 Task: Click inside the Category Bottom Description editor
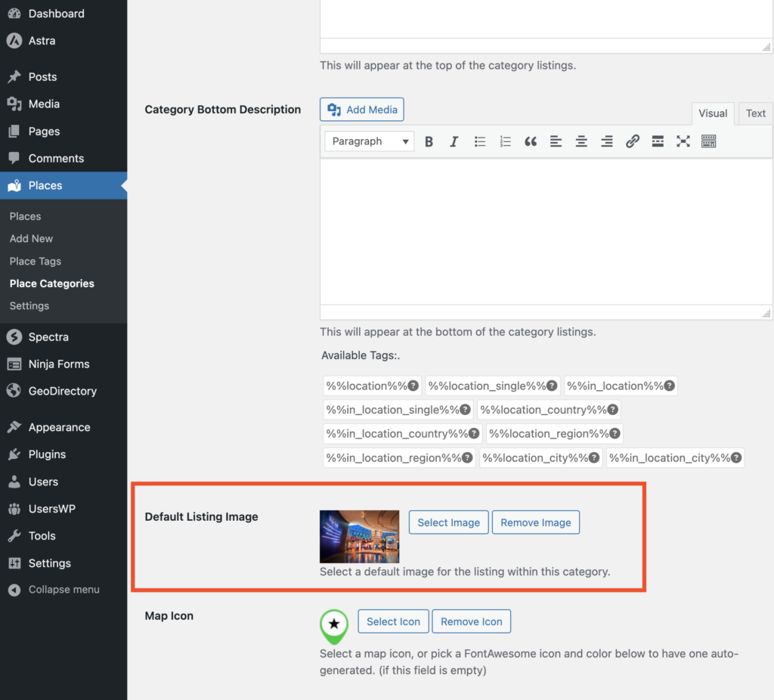coord(544,231)
